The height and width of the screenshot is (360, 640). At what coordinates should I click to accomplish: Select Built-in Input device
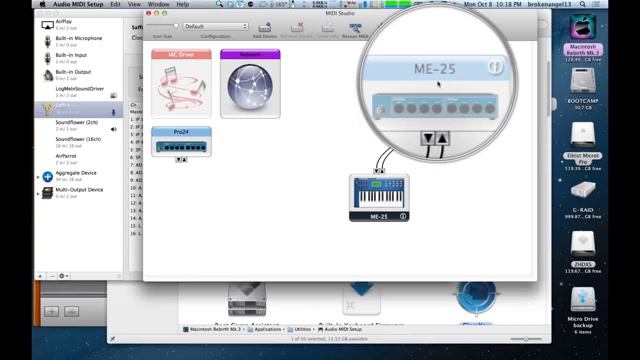(78, 58)
